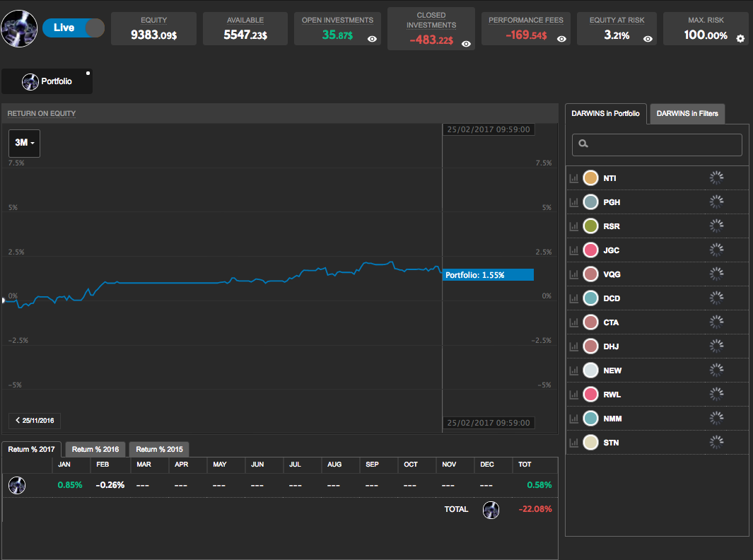The width and height of the screenshot is (753, 560).
Task: Click the Portfolio button
Action: tap(47, 81)
